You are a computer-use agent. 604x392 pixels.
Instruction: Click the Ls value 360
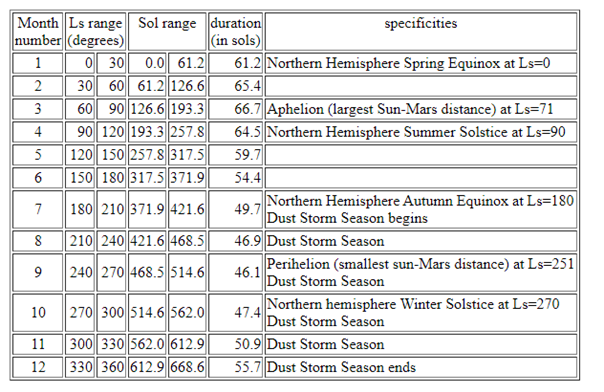point(111,367)
